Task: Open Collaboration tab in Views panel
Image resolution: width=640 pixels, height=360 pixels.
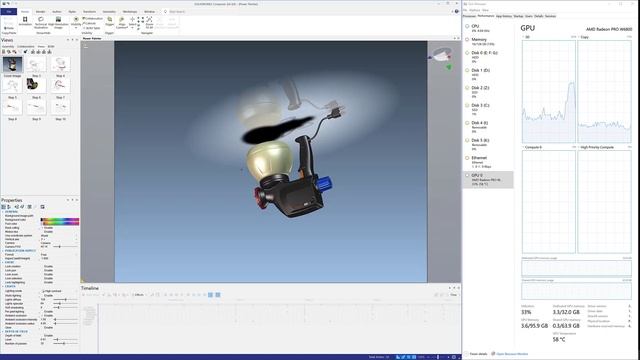Action: pos(26,47)
